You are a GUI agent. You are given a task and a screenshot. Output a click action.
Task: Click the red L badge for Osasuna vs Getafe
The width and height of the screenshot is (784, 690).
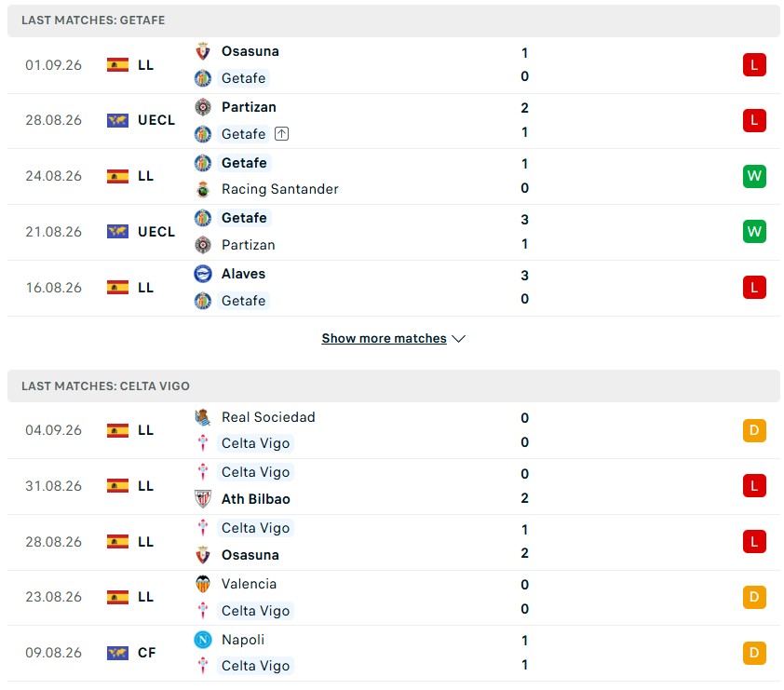click(x=754, y=64)
